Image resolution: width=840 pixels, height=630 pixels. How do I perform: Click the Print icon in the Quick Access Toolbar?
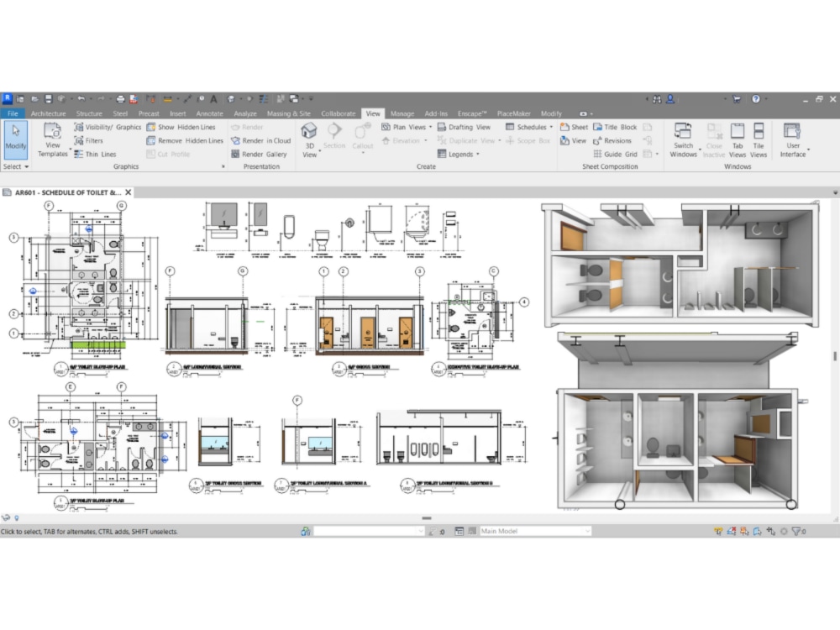click(120, 98)
